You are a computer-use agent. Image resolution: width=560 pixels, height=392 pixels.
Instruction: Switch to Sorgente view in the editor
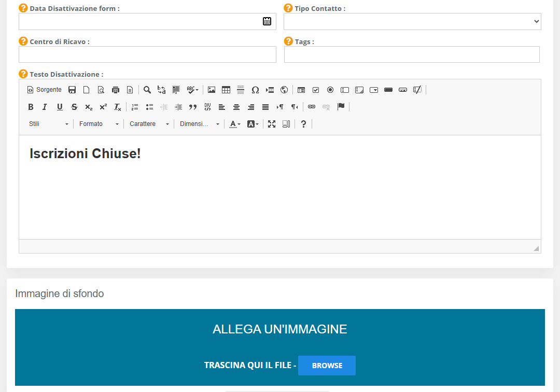pyautogui.click(x=44, y=89)
